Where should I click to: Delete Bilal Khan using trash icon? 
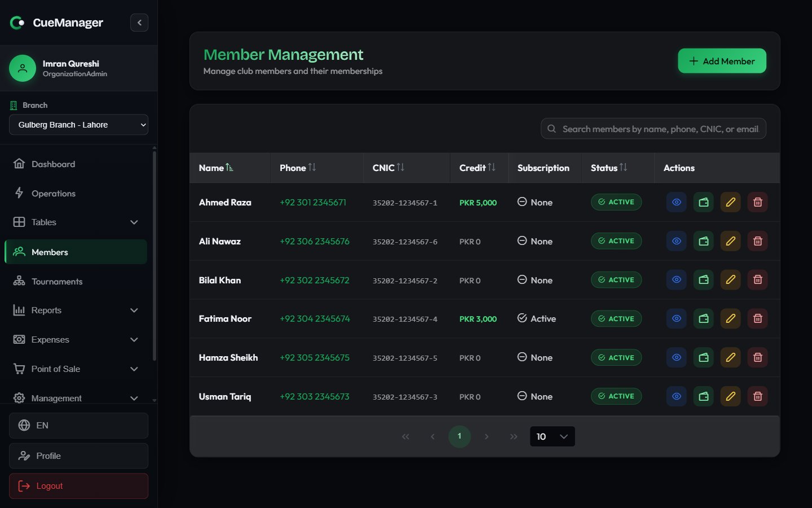pos(757,280)
